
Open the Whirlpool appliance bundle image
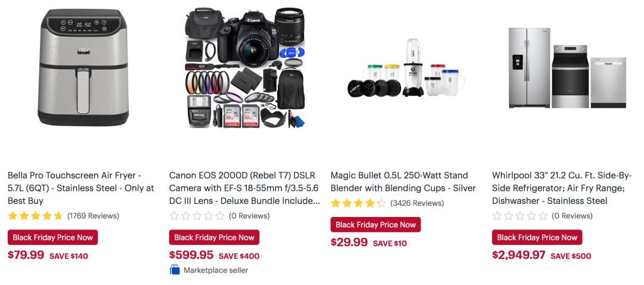click(x=567, y=67)
